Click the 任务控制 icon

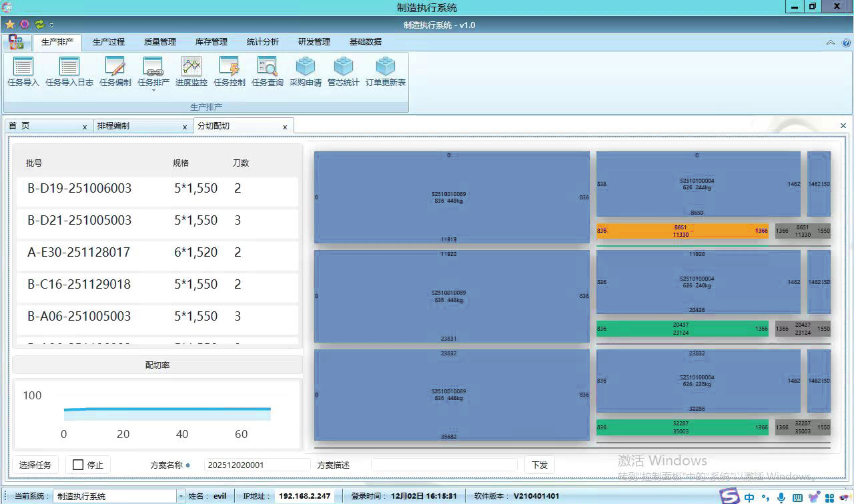[230, 67]
